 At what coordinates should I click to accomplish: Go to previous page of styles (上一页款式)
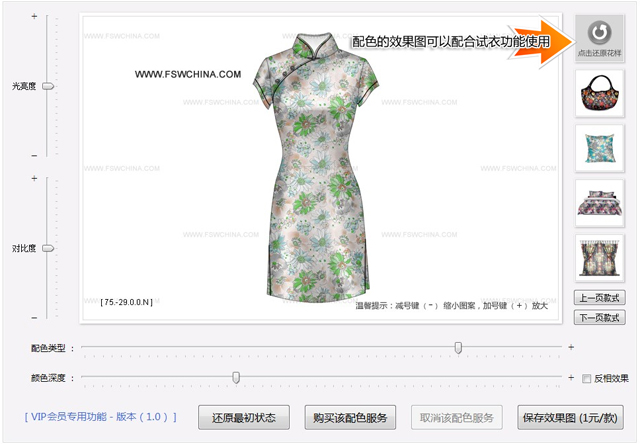(600, 298)
